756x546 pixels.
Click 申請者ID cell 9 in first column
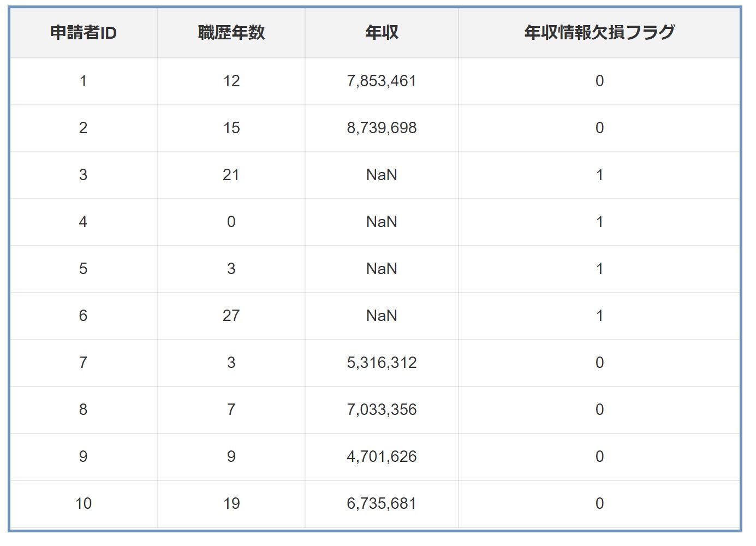pos(83,457)
